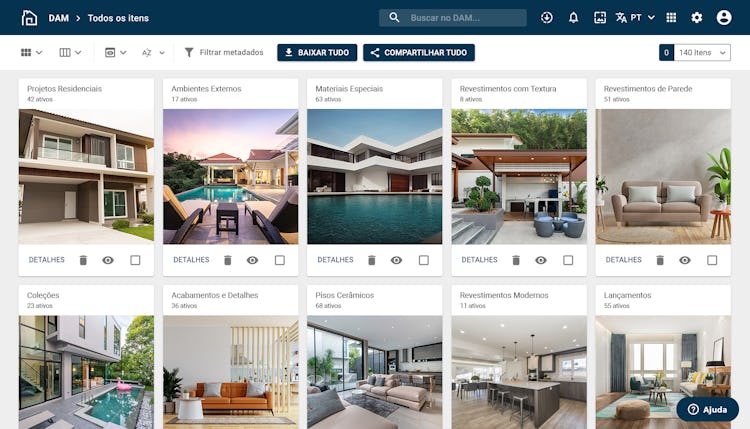
Task: Open the apps grid launcher icon
Action: [671, 18]
